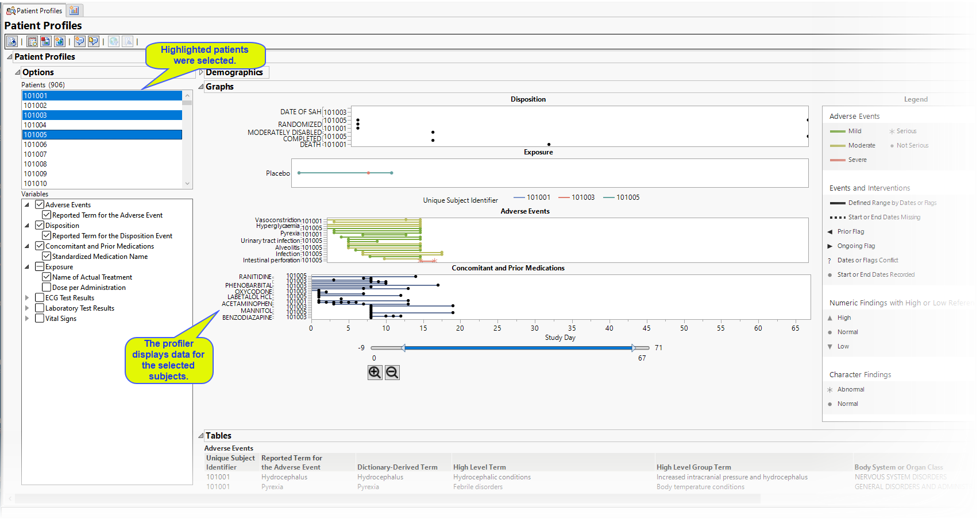Viewport: 980px width, 523px height.
Task: Collapse the Tables section
Action: click(201, 436)
